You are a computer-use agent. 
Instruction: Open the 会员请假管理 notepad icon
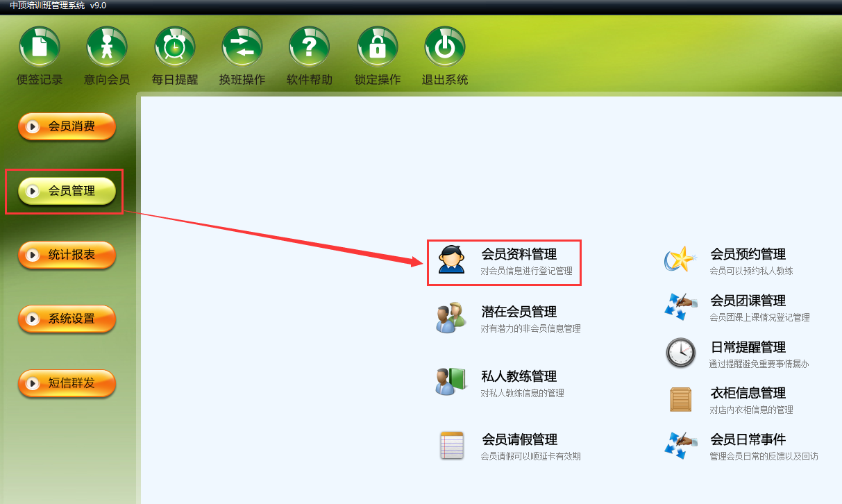point(451,445)
